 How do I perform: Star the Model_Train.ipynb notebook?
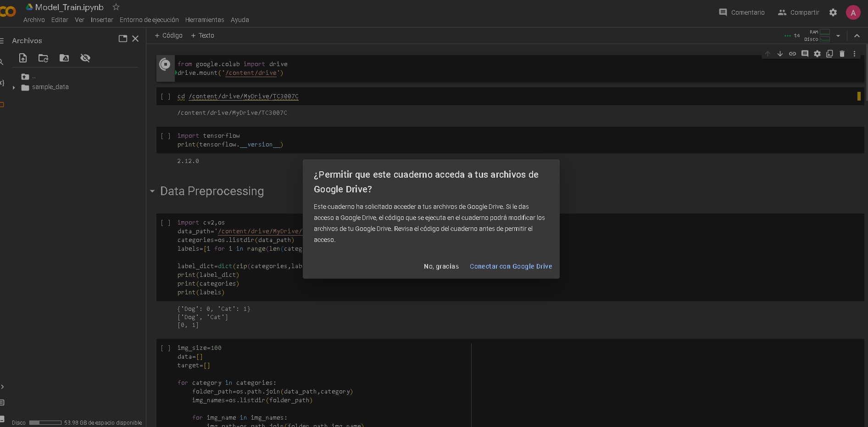[116, 7]
